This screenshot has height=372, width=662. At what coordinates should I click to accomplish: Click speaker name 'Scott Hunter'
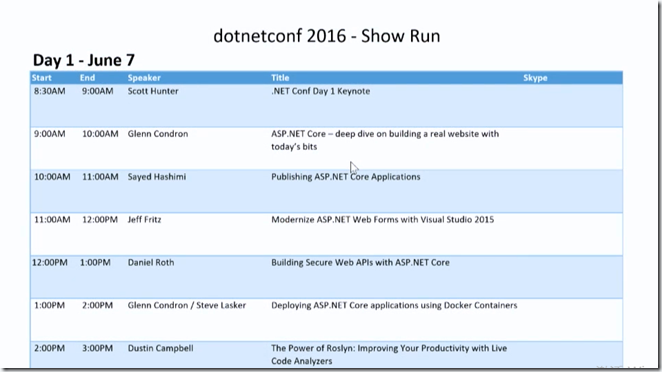coord(153,91)
